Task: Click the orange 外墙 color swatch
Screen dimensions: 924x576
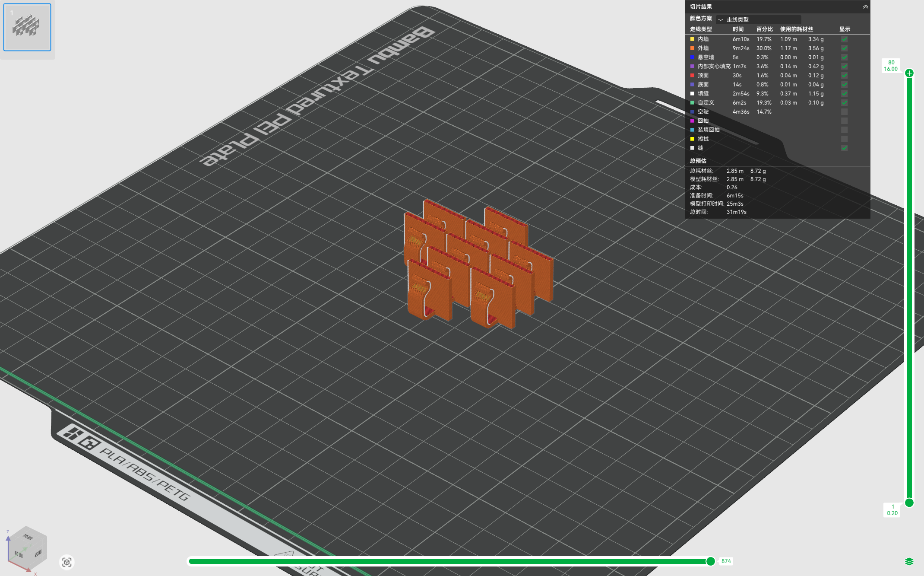Action: (692, 48)
